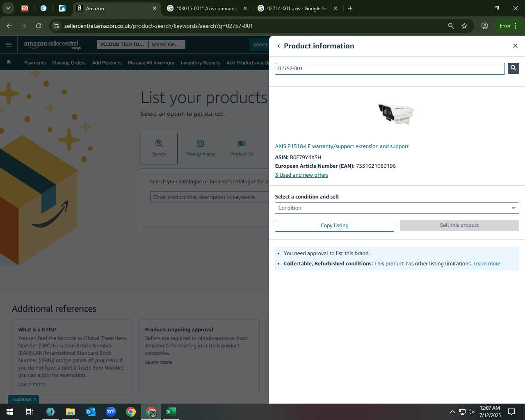The width and height of the screenshot is (525, 420).
Task: Click the camera product thumbnail
Action: pos(396,114)
